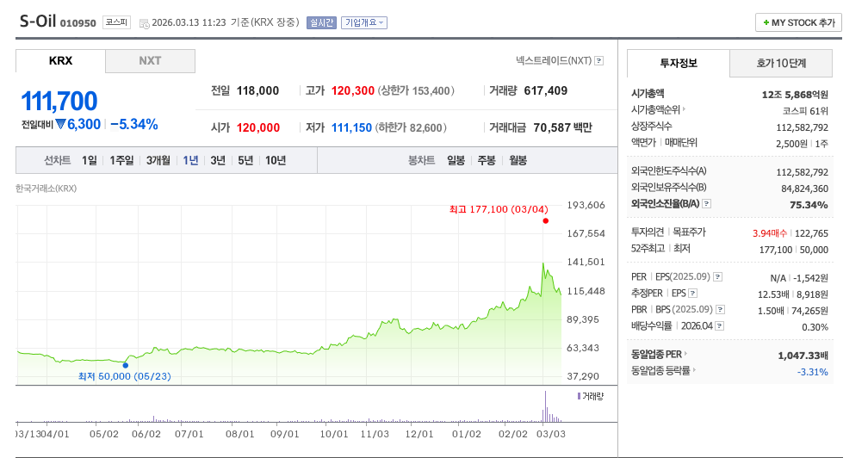The height and width of the screenshot is (458, 868).
Task: Show the 주봉 candlestick chart
Action: (487, 160)
